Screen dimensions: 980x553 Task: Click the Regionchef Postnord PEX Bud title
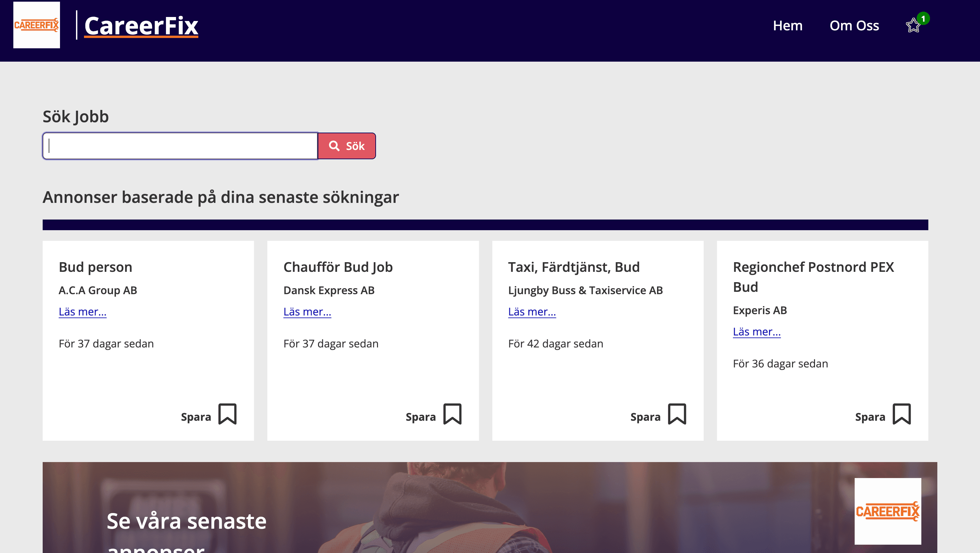coord(813,277)
